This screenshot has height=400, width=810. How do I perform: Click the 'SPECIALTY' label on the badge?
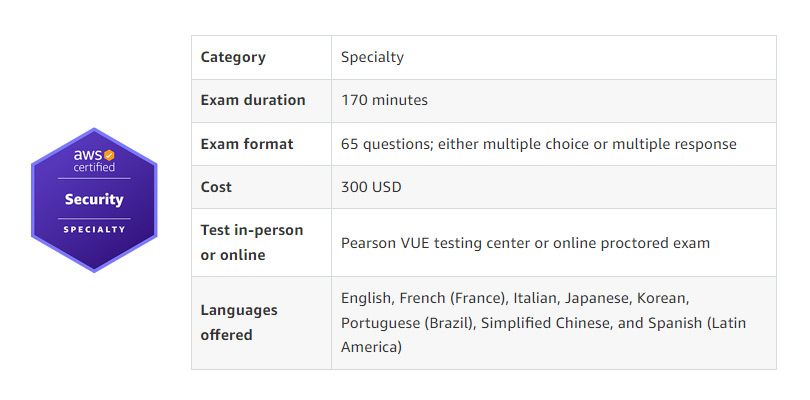point(94,229)
